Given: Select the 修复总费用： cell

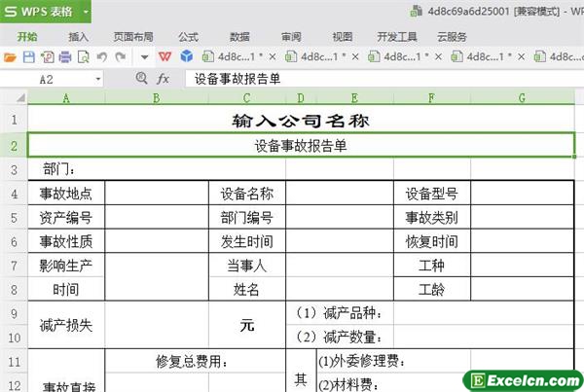Looking at the screenshot, I should click(196, 361).
